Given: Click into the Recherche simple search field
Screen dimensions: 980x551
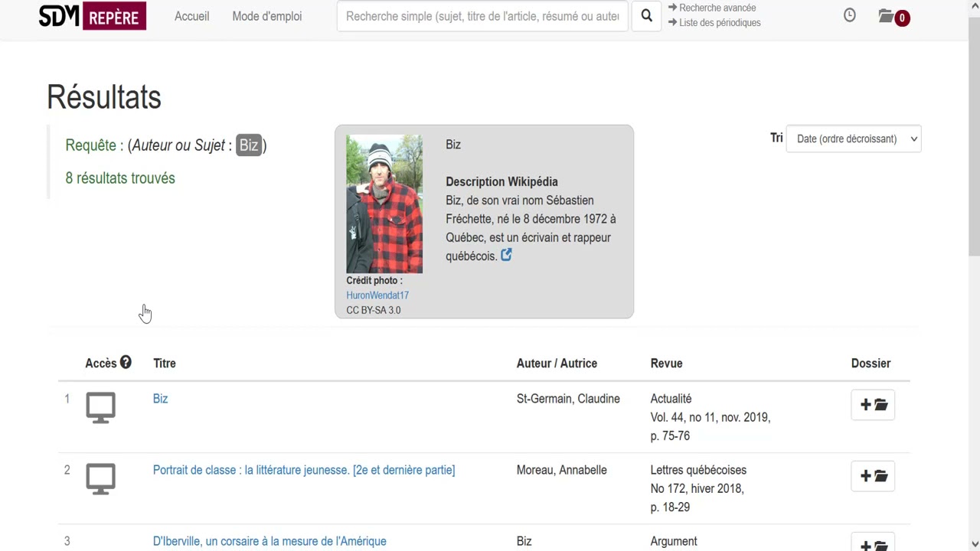Looking at the screenshot, I should (482, 16).
